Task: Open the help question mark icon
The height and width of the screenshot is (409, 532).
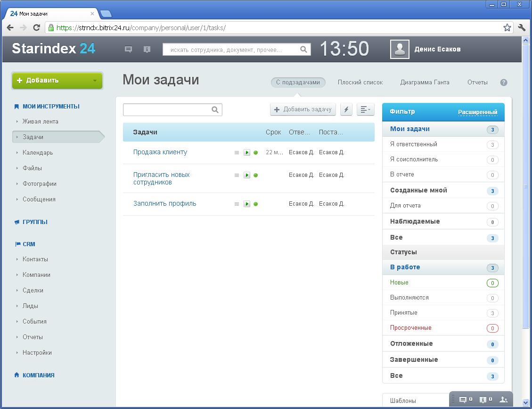Action: click(504, 82)
